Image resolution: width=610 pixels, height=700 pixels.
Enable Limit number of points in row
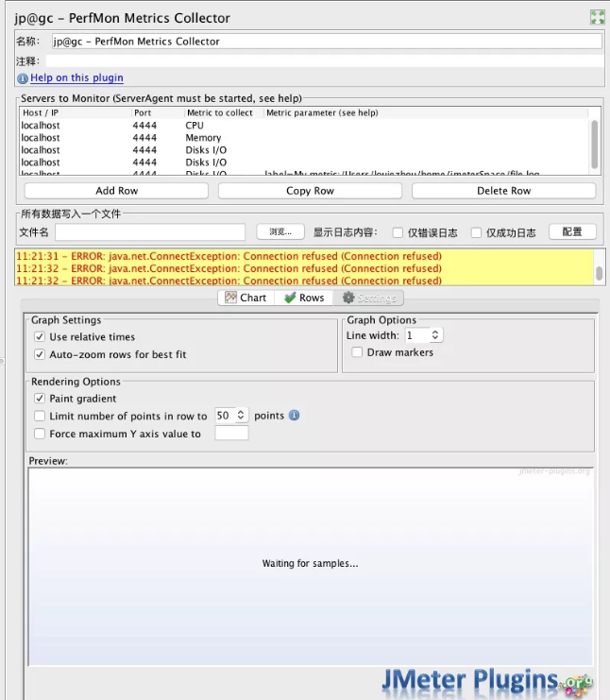pyautogui.click(x=40, y=416)
